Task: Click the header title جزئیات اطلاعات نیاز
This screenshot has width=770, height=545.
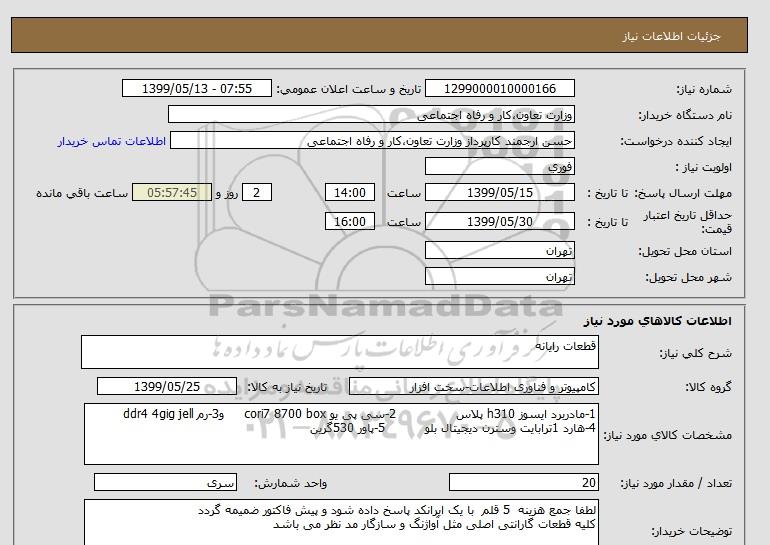Action: [x=671, y=36]
